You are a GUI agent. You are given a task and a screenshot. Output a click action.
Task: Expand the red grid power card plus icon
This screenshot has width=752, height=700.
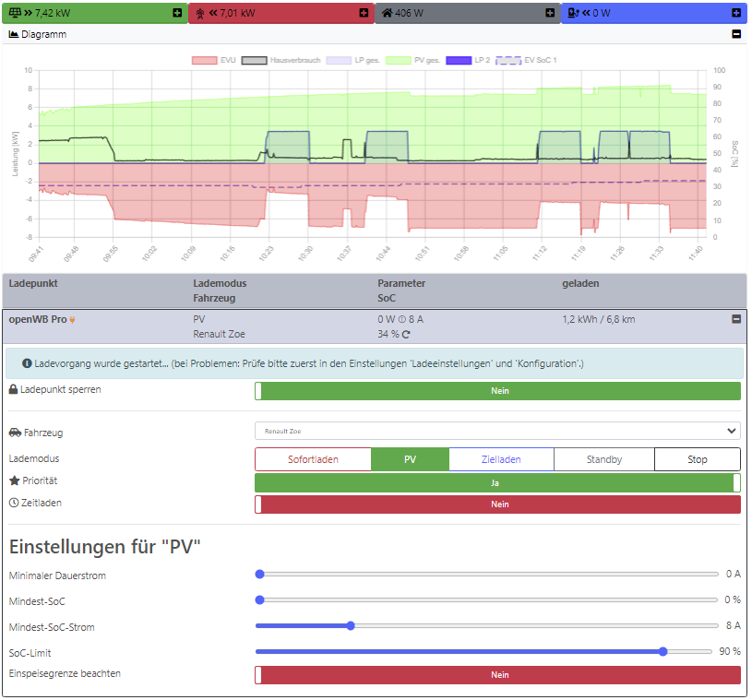pos(364,13)
